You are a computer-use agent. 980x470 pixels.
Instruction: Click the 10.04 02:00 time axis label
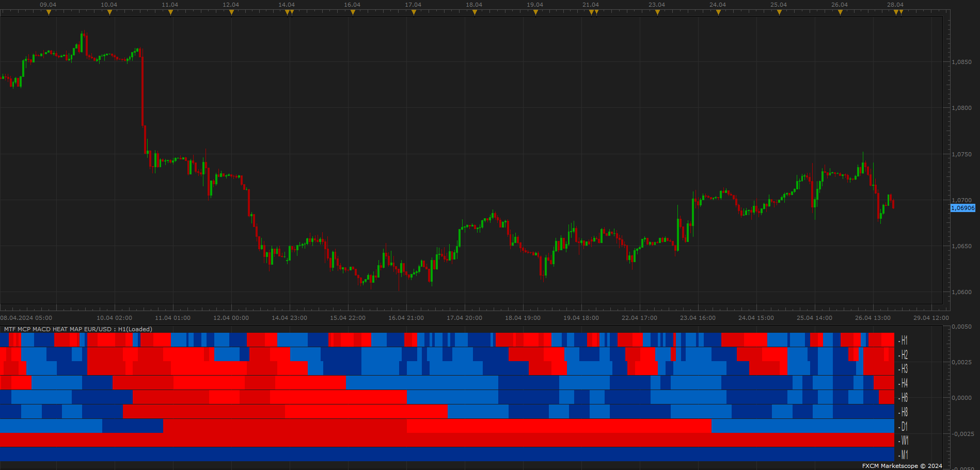[x=115, y=318]
